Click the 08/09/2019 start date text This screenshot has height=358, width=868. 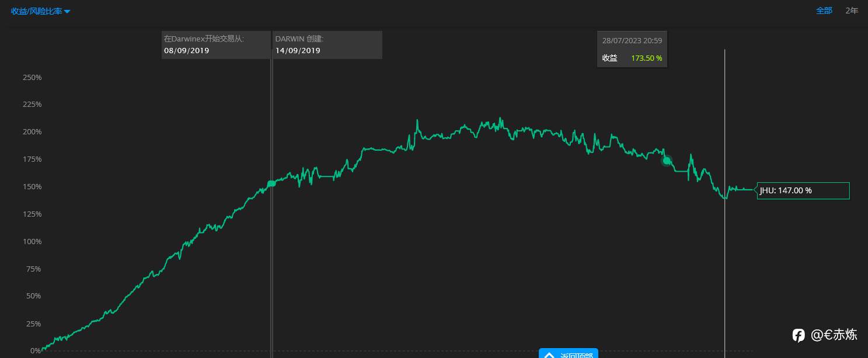(x=186, y=50)
